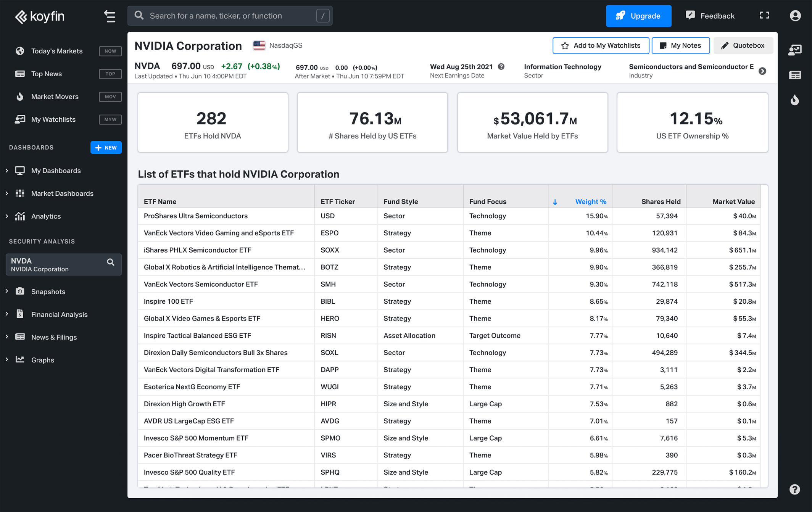Expand the Financial Analysis section
The height and width of the screenshot is (512, 812).
point(6,314)
